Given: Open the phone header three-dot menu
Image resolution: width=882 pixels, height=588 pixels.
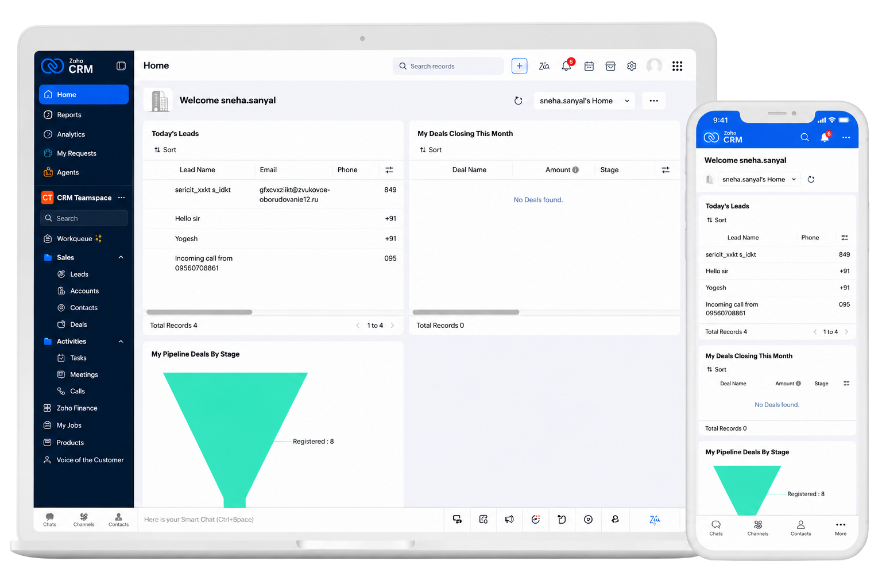Looking at the screenshot, I should tap(846, 137).
